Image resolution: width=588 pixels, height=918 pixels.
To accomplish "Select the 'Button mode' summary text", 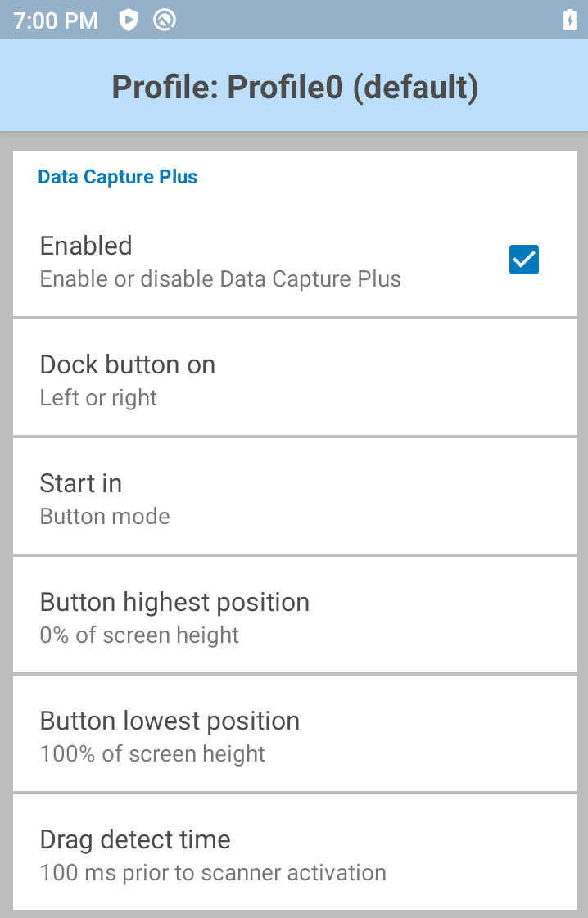I will (x=105, y=517).
